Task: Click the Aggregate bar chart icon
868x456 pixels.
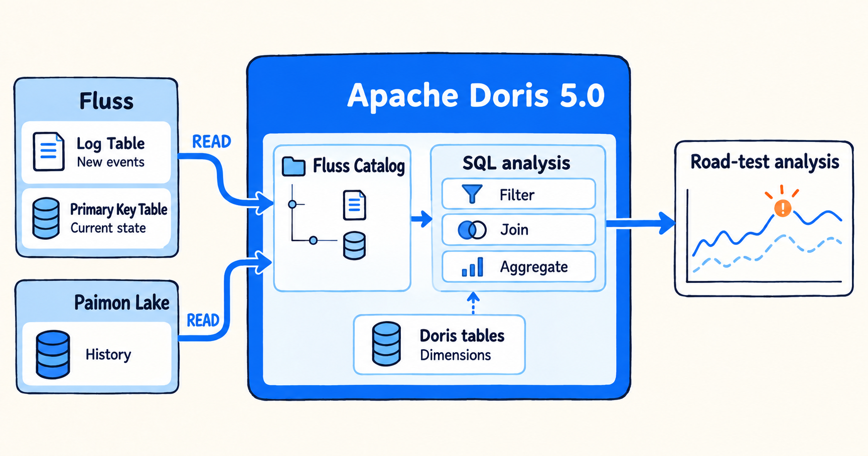Action: coord(473,267)
